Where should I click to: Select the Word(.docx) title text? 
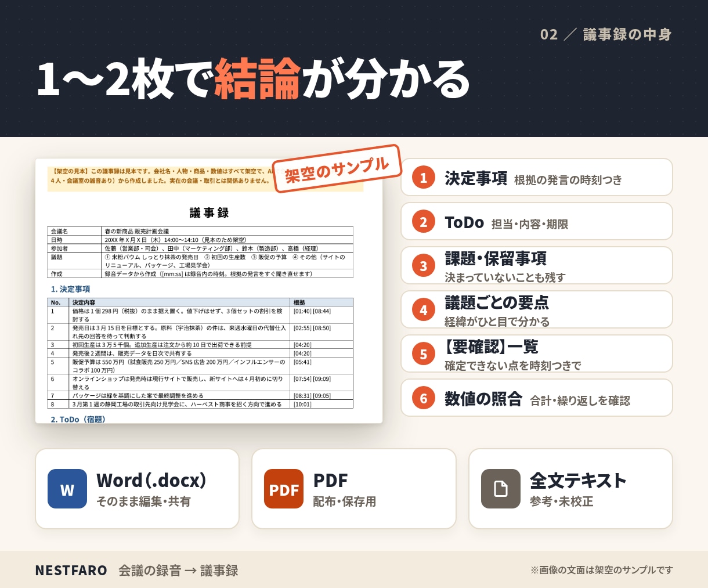(151, 481)
